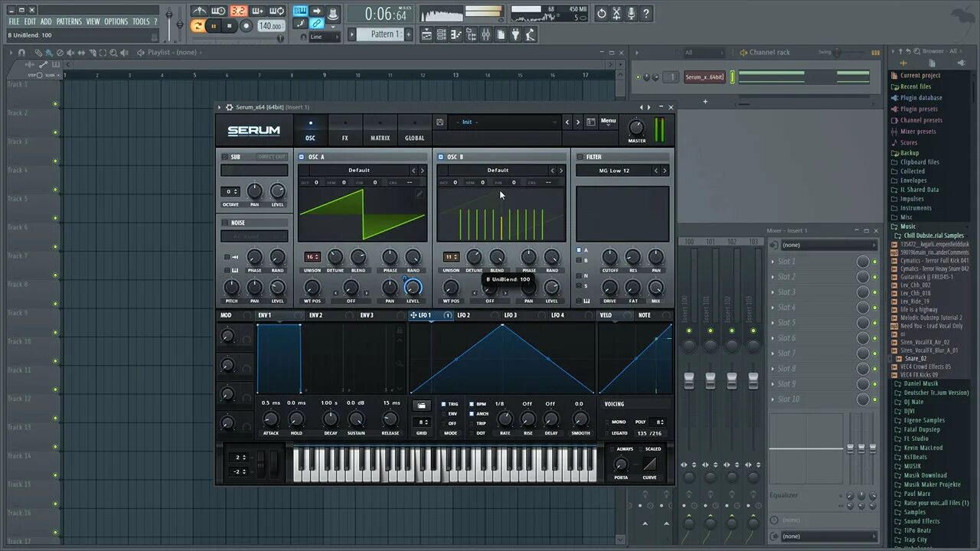
Task: Click previous preset arrow in Serum header
Action: pyautogui.click(x=567, y=122)
